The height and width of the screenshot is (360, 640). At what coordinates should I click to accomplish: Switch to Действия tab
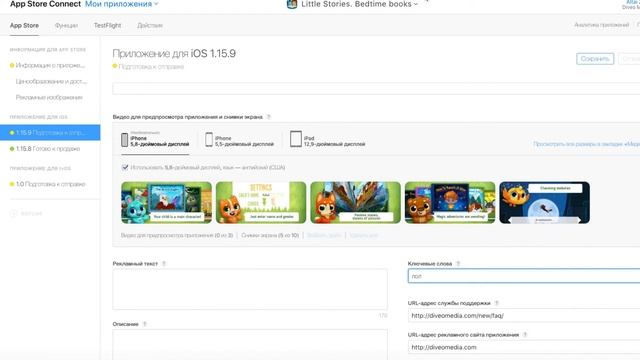pyautogui.click(x=150, y=25)
